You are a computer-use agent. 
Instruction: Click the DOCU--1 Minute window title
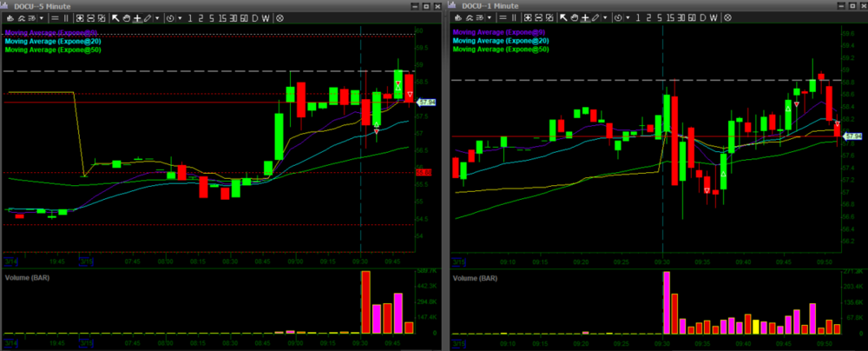(x=489, y=5)
